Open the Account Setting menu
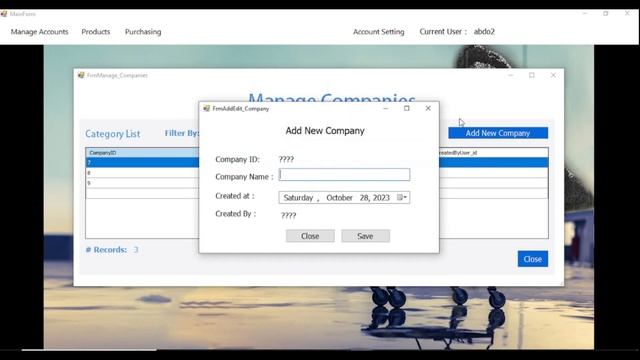 click(378, 32)
